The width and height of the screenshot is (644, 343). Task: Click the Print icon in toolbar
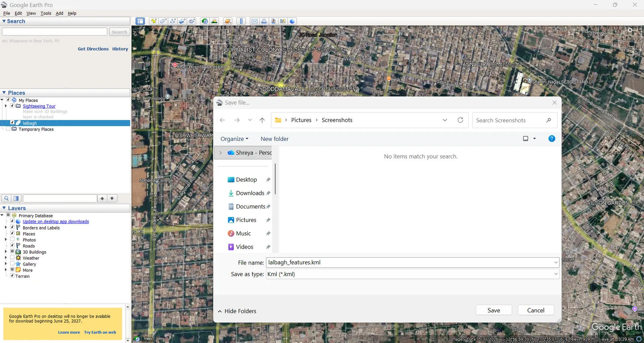264,21
